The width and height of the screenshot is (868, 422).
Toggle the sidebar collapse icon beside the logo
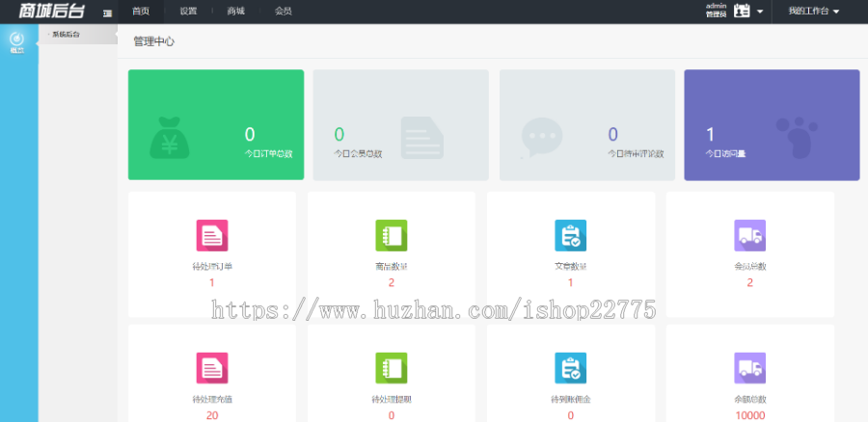[107, 13]
